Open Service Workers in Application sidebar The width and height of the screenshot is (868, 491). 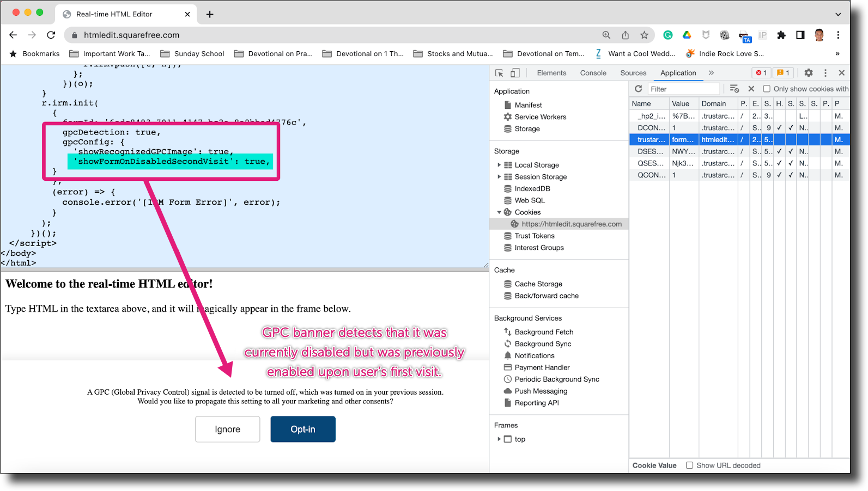540,117
